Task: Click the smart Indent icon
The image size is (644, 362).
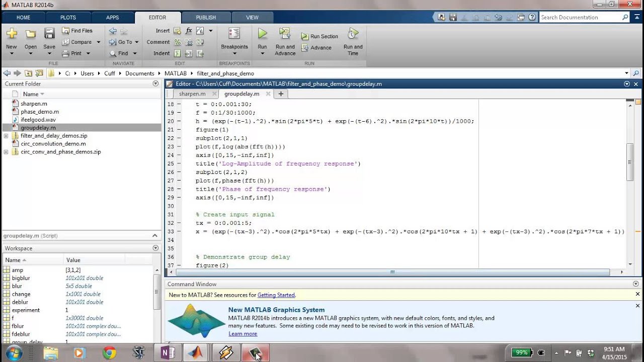Action: point(178,53)
